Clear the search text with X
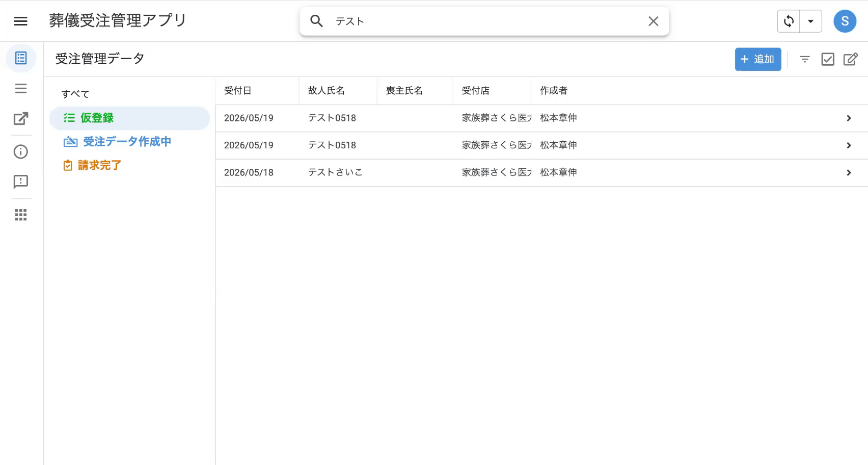The height and width of the screenshot is (465, 868). pos(653,21)
